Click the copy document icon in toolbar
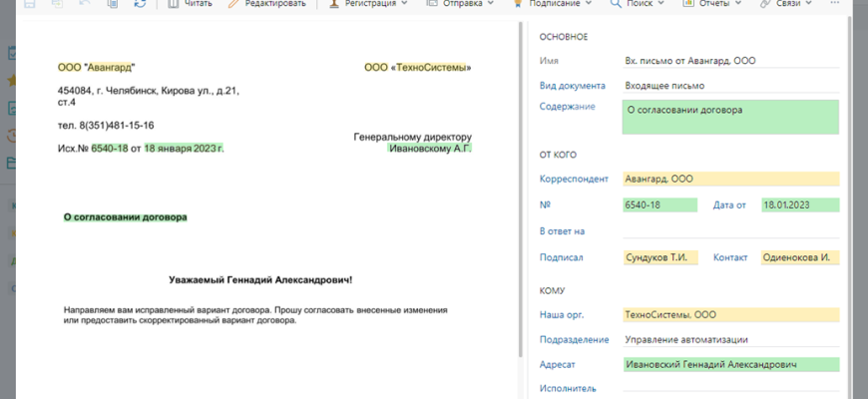 [x=111, y=4]
